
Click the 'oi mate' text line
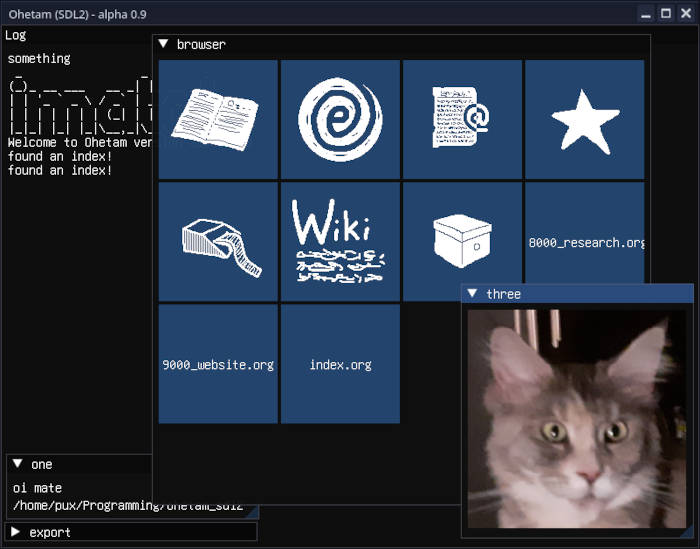[37, 488]
